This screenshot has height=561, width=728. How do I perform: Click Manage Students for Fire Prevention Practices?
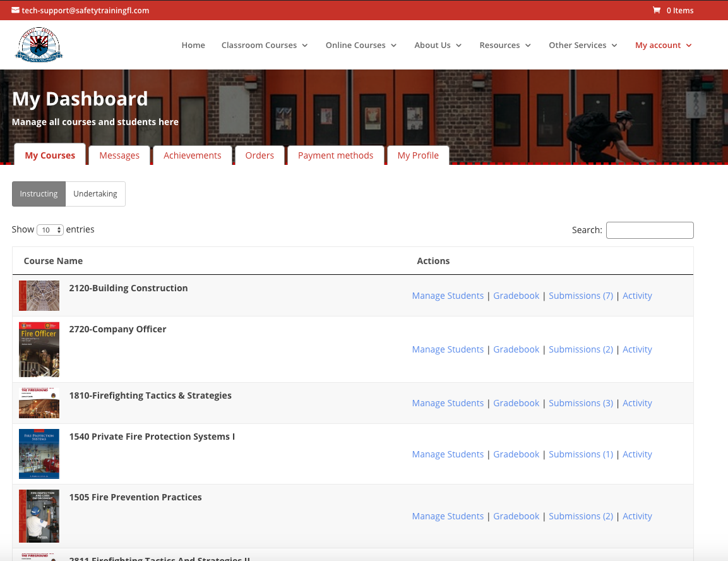click(448, 516)
